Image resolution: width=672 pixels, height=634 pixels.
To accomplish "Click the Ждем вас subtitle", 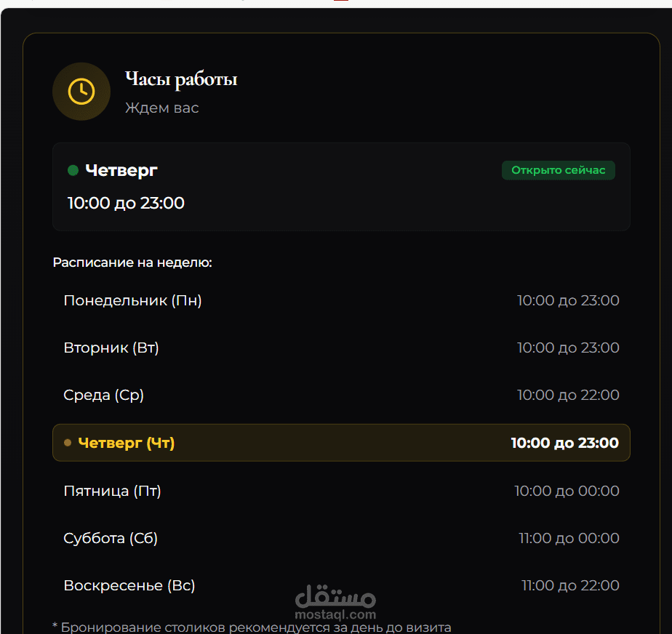I will (x=162, y=108).
